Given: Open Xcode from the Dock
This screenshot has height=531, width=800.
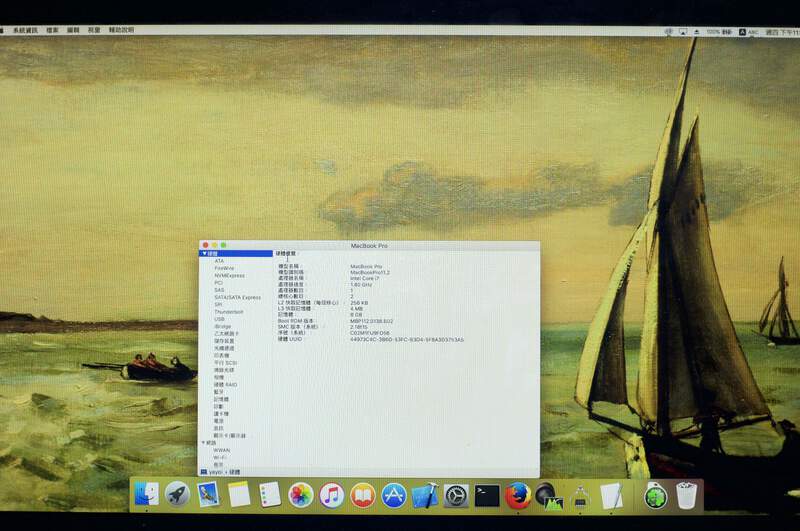Looking at the screenshot, I should point(425,494).
